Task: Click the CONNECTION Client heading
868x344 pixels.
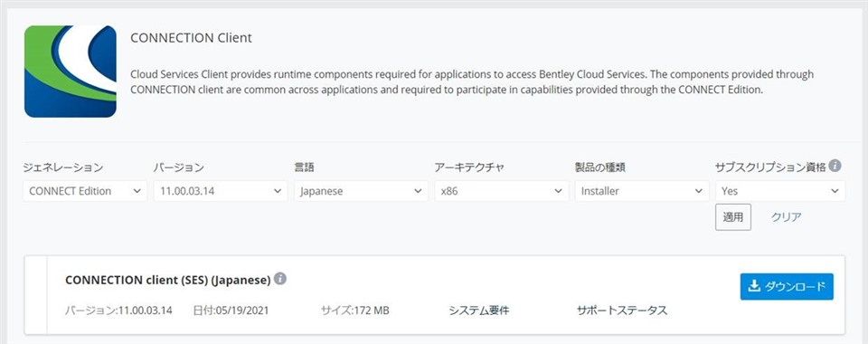Action: [191, 38]
